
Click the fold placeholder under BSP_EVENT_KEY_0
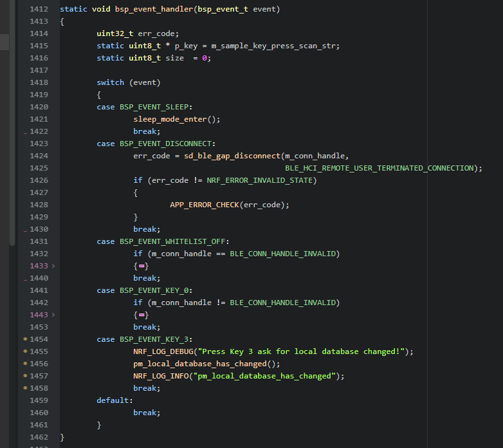pyautogui.click(x=142, y=315)
